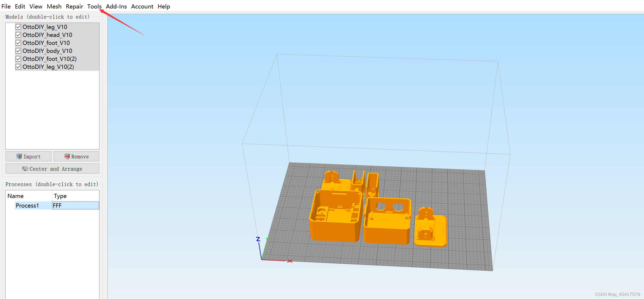Uncheck the OttoDIY_body_V10 model

(18, 51)
